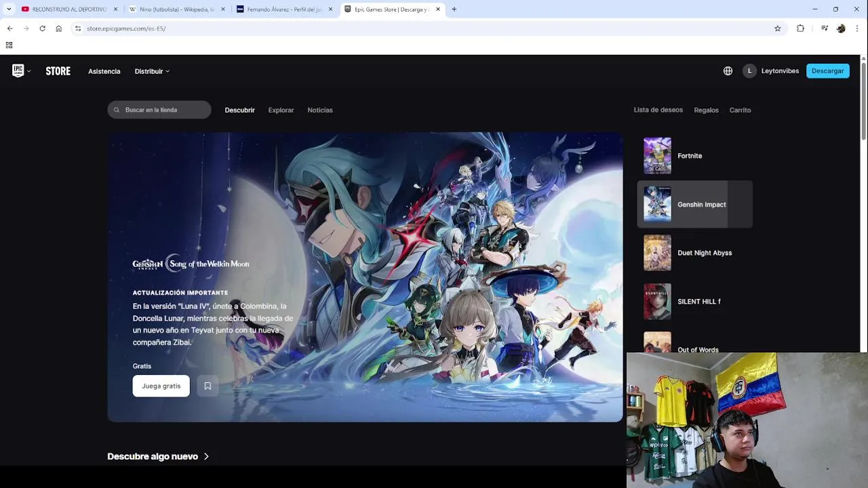Open the apps grid in bookmarks bar

(x=9, y=45)
